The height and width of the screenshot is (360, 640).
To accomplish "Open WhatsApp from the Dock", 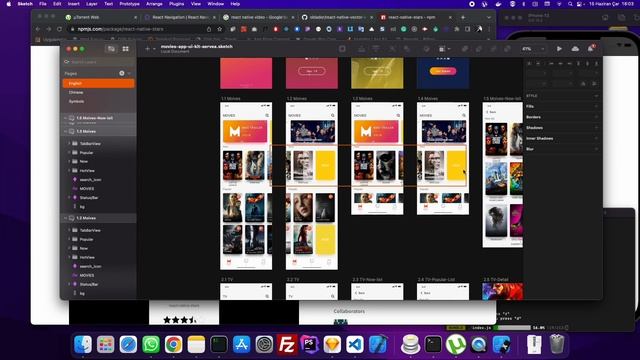I will click(x=151, y=344).
